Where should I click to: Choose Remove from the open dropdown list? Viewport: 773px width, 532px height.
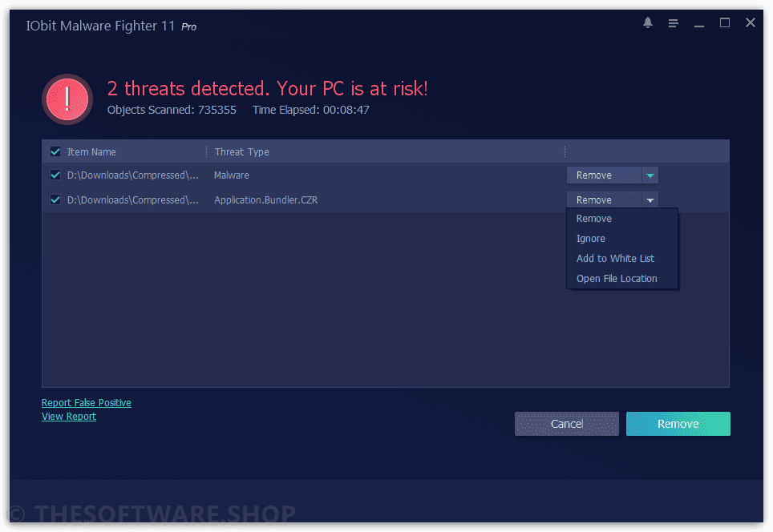pyautogui.click(x=622, y=219)
